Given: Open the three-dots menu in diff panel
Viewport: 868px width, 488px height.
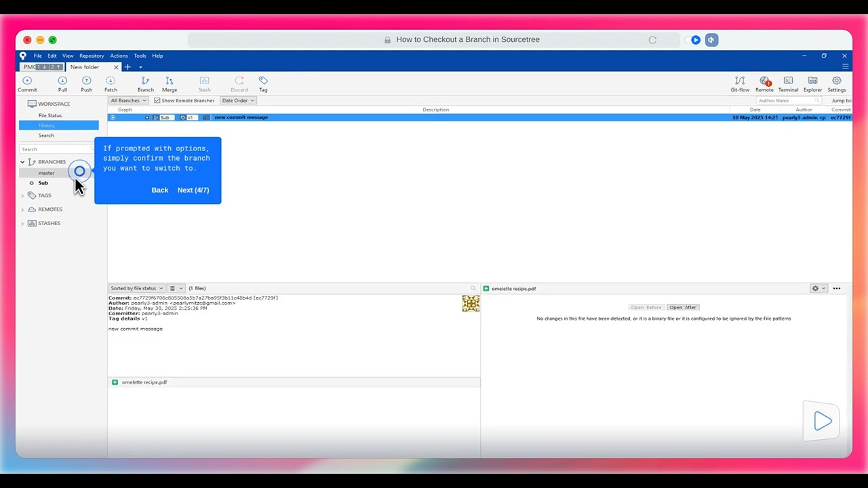Looking at the screenshot, I should [837, 289].
